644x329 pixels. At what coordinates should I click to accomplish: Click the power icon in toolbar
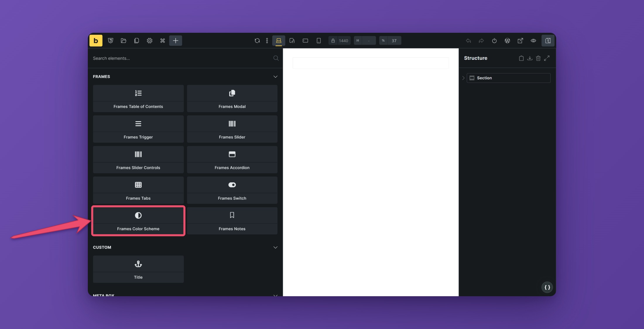[x=494, y=41]
